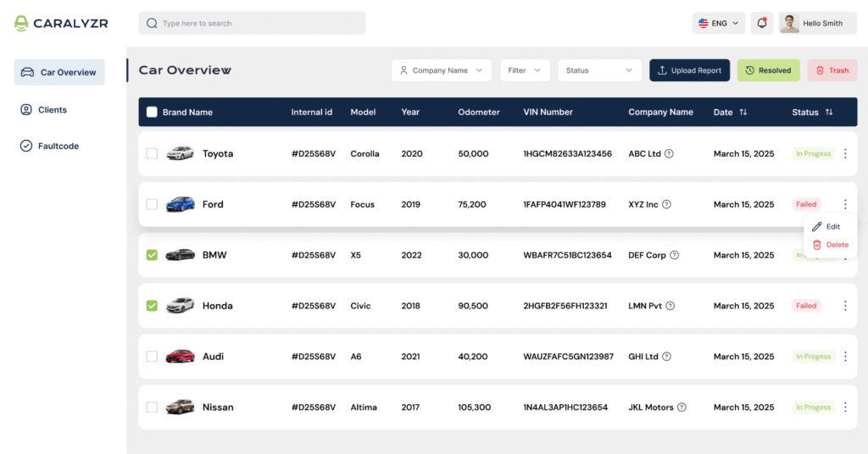Choose Delete from the row menu
868x454 pixels.
830,245
